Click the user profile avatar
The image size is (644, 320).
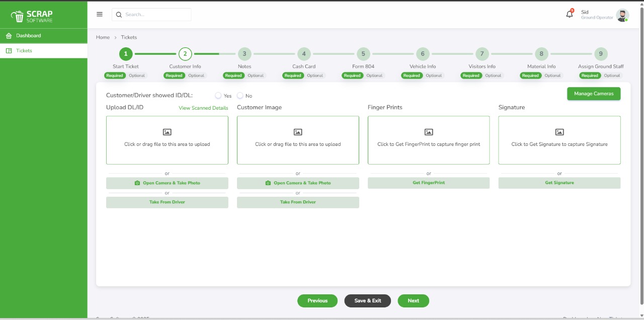tap(622, 15)
